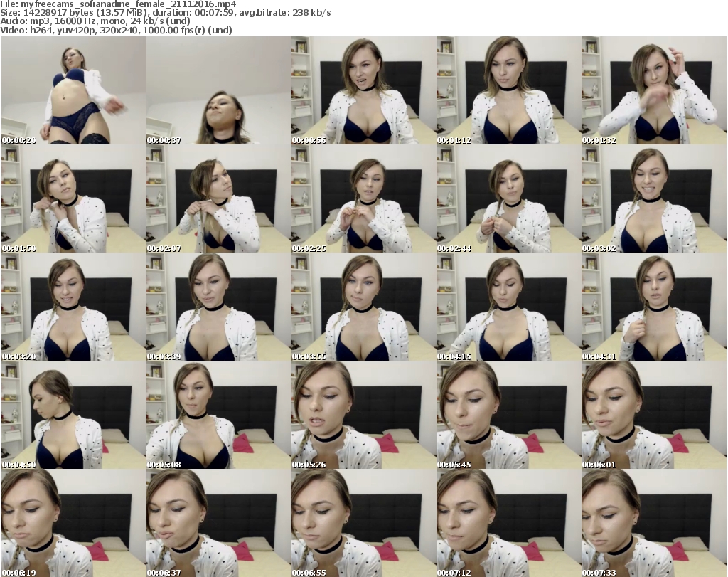Click the thumbnail marked 00:05:26
Image resolution: width=728 pixels, height=577 pixels.
363,415
